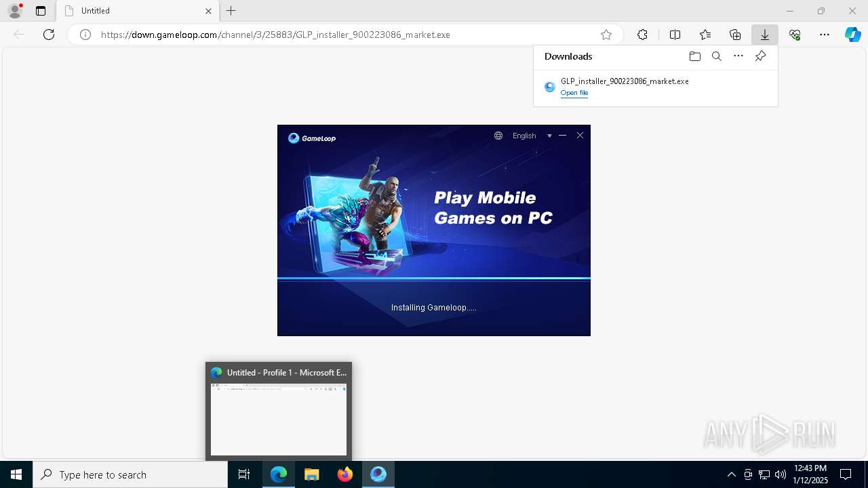Open the Extensions icon
This screenshot has height=488, width=868.
click(x=642, y=35)
